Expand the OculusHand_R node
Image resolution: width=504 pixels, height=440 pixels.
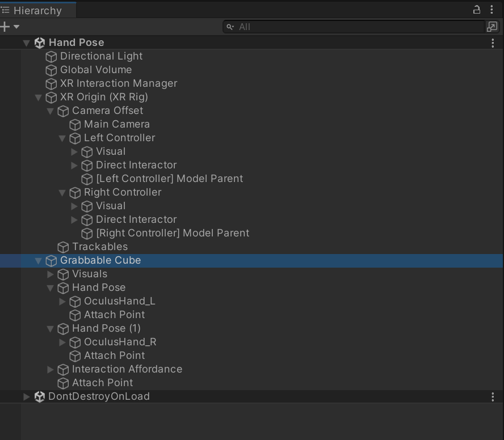point(62,342)
